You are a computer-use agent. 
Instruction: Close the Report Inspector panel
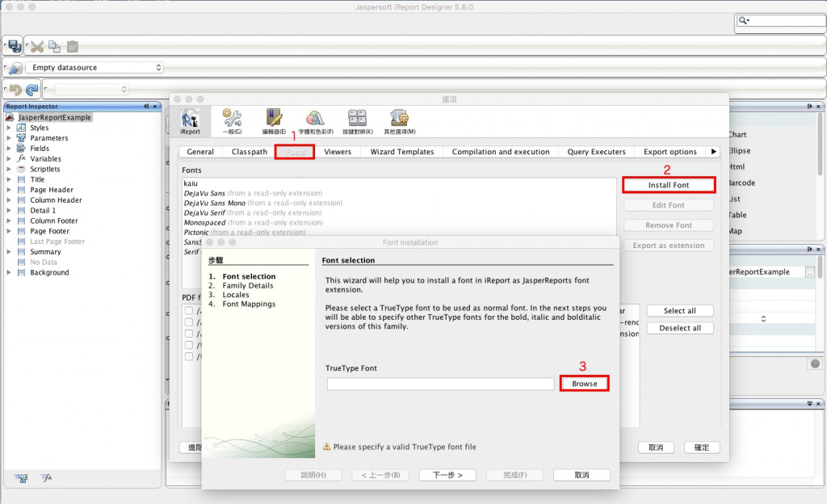pyautogui.click(x=155, y=107)
